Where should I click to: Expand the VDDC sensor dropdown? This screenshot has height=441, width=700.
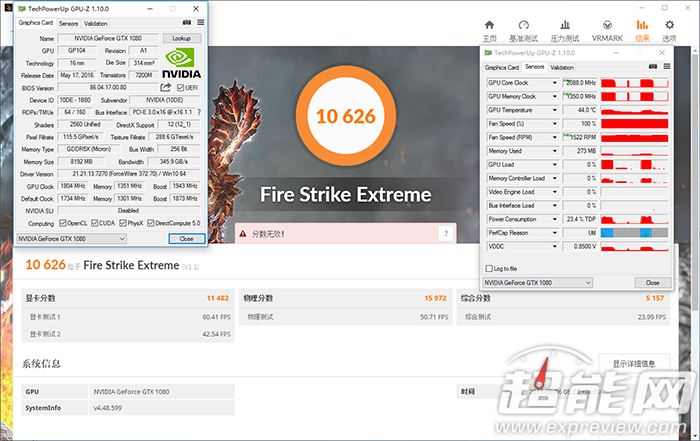[555, 246]
